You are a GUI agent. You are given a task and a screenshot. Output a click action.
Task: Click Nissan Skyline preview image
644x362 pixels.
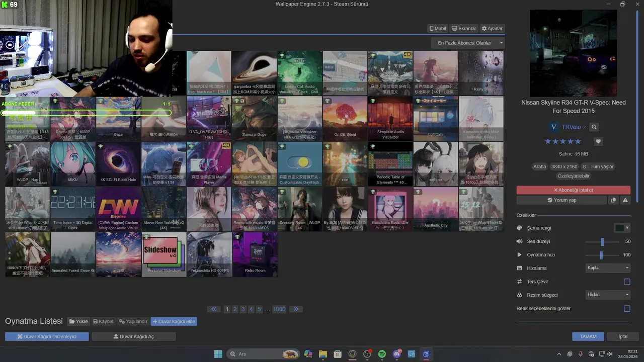[574, 53]
